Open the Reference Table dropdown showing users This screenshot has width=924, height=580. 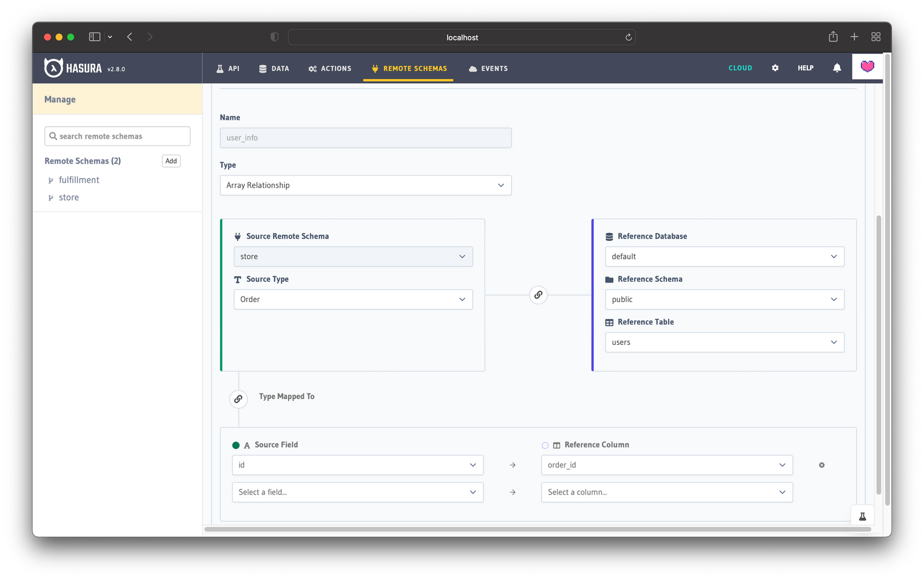pyautogui.click(x=724, y=342)
